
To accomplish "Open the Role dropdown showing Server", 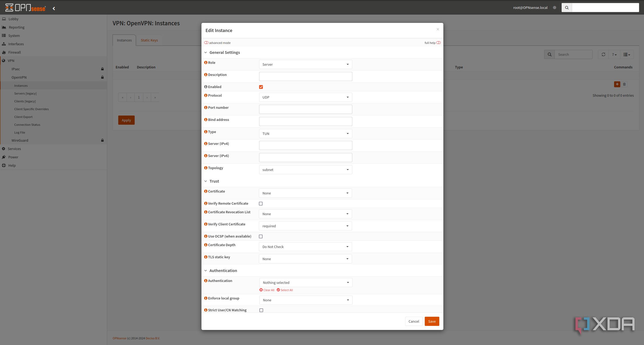I will point(305,64).
